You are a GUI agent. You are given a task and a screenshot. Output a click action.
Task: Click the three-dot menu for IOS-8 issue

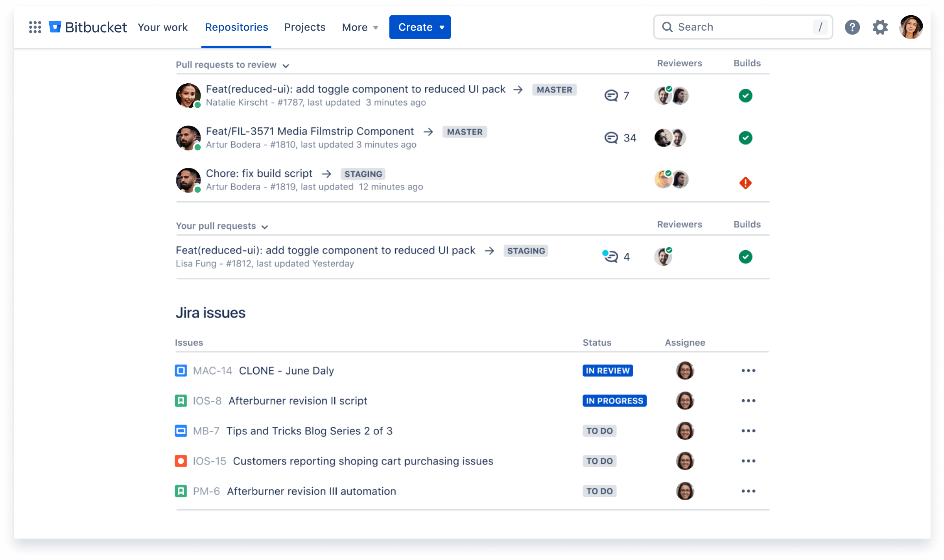749,400
